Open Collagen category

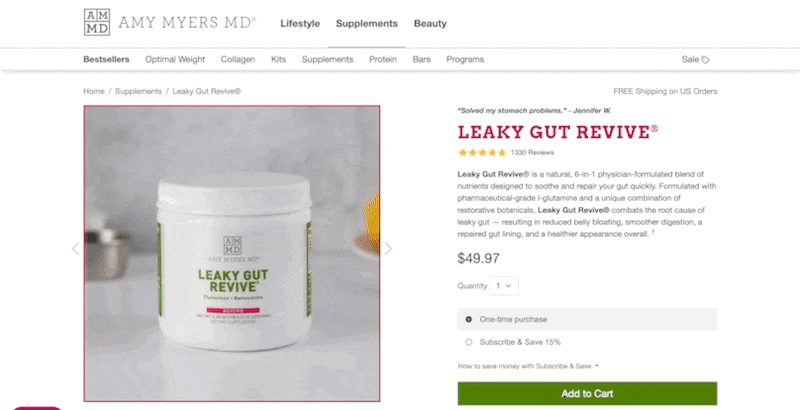238,59
